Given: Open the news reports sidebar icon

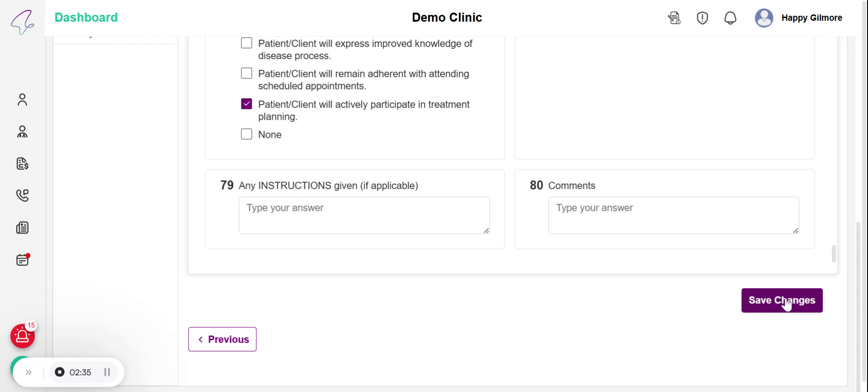Looking at the screenshot, I should point(22,228).
